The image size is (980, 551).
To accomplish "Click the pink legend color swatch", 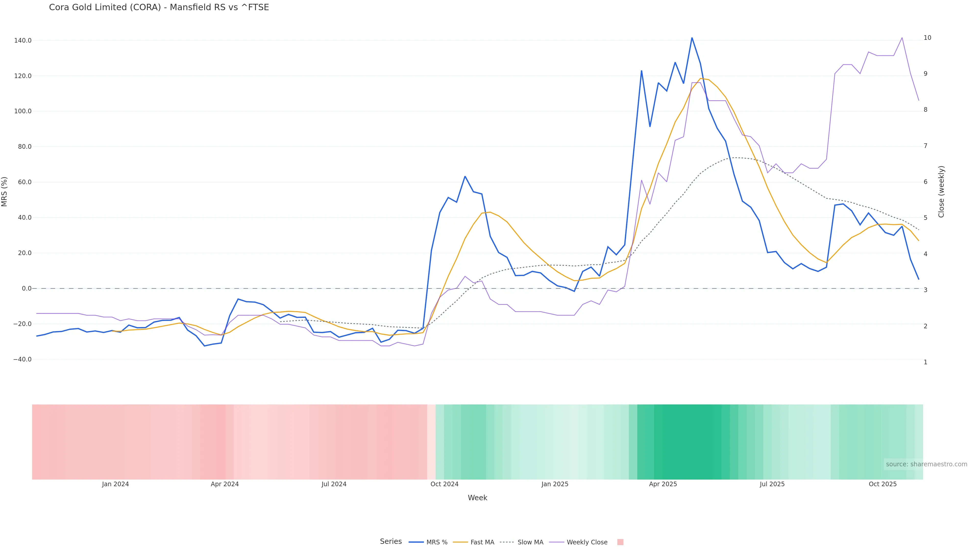I will (x=620, y=542).
